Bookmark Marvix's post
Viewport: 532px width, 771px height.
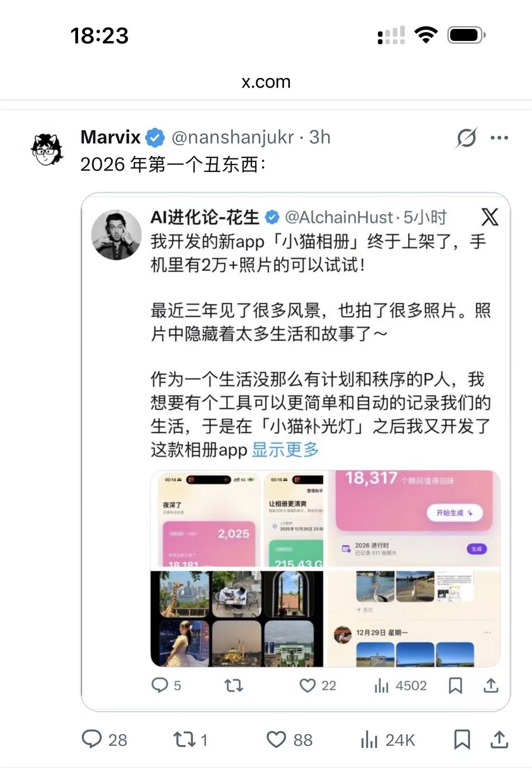(462, 740)
